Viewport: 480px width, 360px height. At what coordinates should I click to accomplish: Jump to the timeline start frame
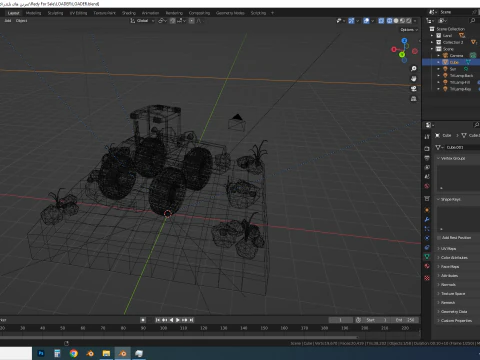tap(158, 320)
